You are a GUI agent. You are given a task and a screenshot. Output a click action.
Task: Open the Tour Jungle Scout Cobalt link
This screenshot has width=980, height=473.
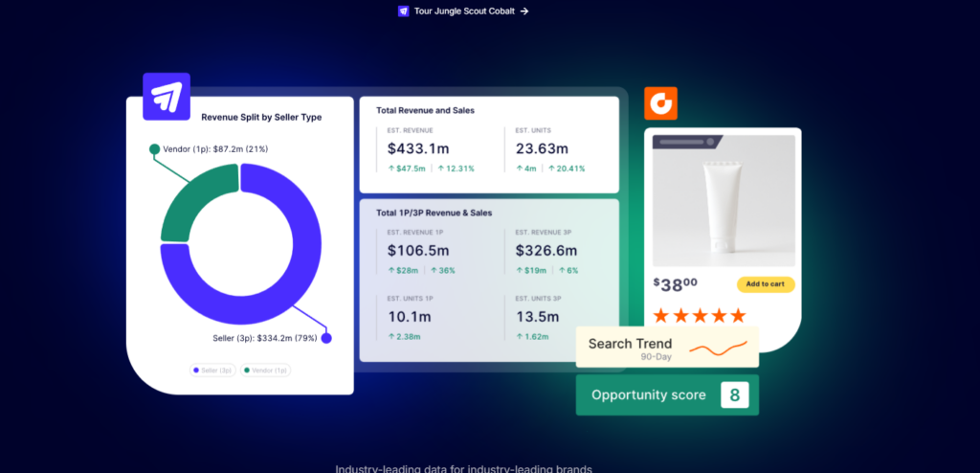point(464,11)
